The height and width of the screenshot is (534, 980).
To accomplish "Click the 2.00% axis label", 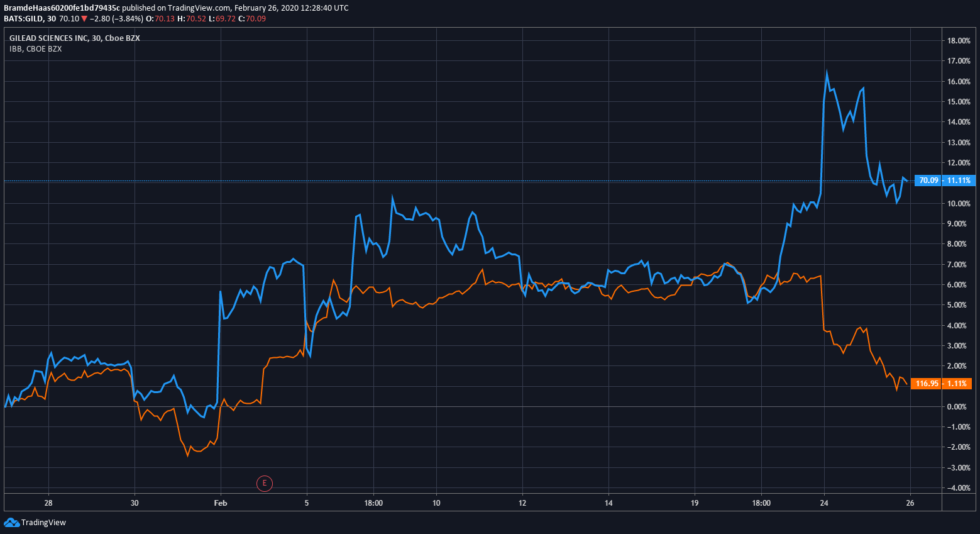I will coord(957,366).
